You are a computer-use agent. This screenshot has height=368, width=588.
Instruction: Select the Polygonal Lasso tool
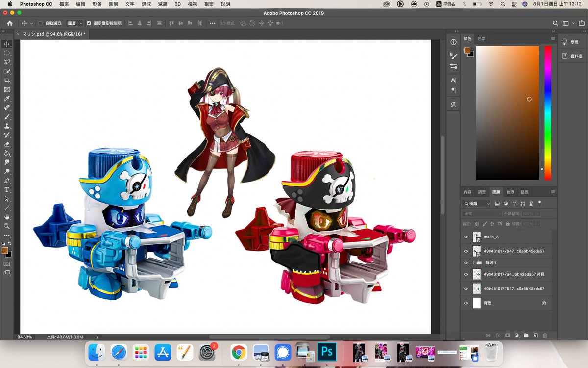pyautogui.click(x=7, y=62)
